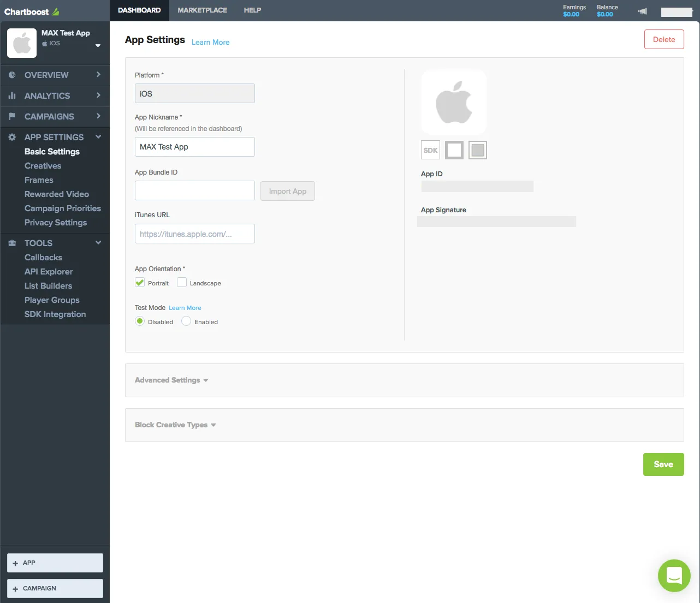Click the Balance amount
This screenshot has height=603, width=700.
click(605, 15)
